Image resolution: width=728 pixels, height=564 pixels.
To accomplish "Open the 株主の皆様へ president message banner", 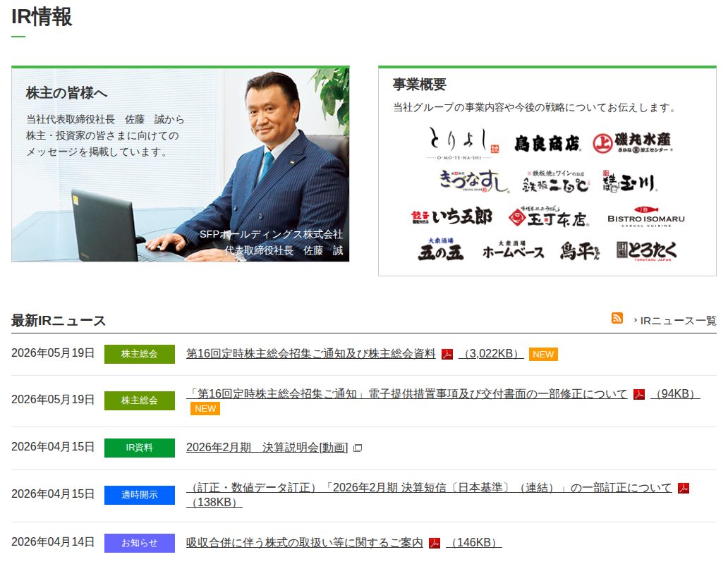I will pos(180,164).
